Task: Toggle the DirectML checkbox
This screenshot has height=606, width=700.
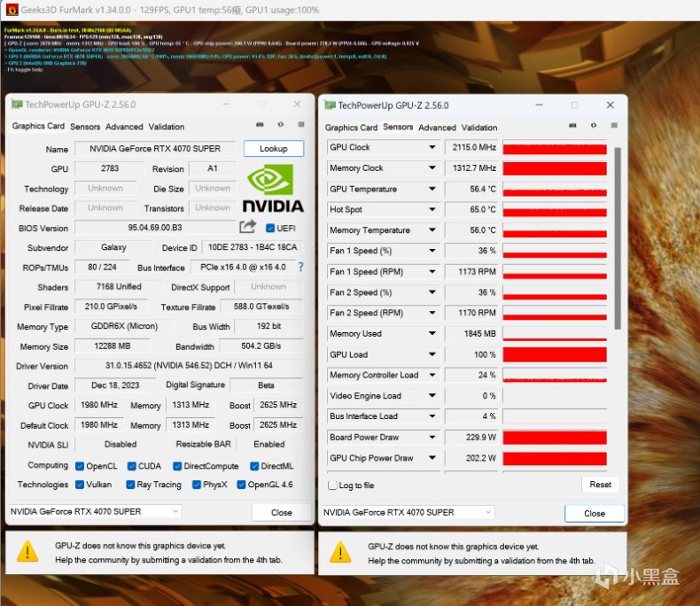Action: (254, 466)
